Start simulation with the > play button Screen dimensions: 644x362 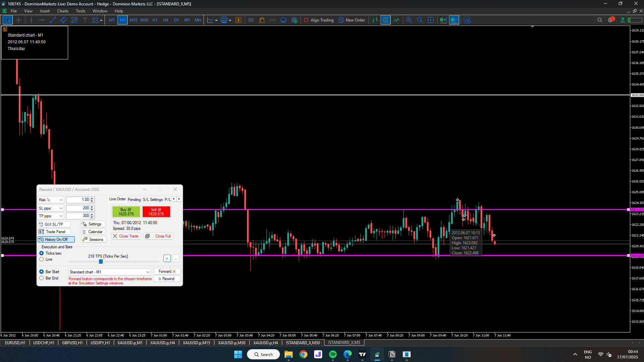167,258
